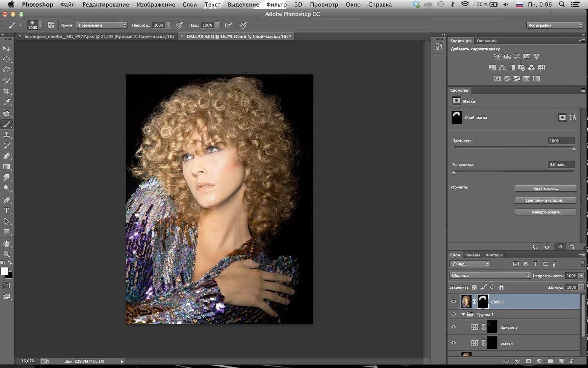Select the Crop tool
Image resolution: width=588 pixels, height=368 pixels.
click(7, 91)
